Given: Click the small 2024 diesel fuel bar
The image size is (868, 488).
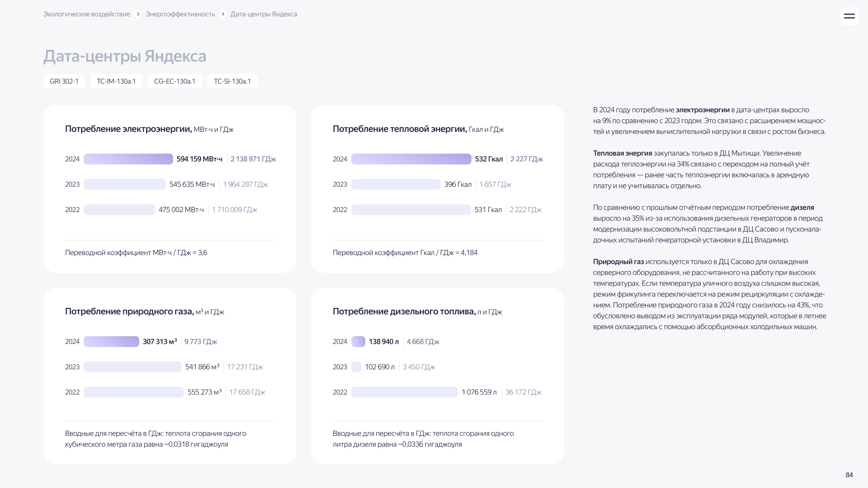Looking at the screenshot, I should pyautogui.click(x=358, y=342).
